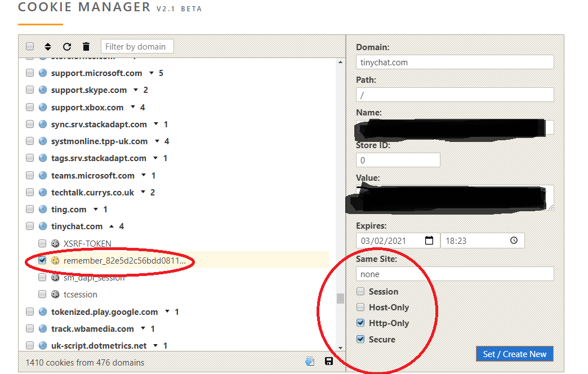Click the save floppy disk icon

pyautogui.click(x=329, y=361)
